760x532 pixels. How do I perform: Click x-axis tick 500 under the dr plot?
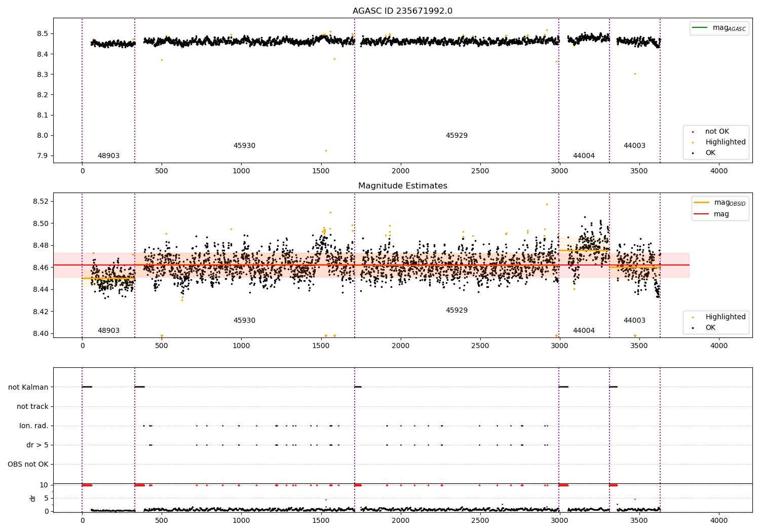click(x=162, y=521)
